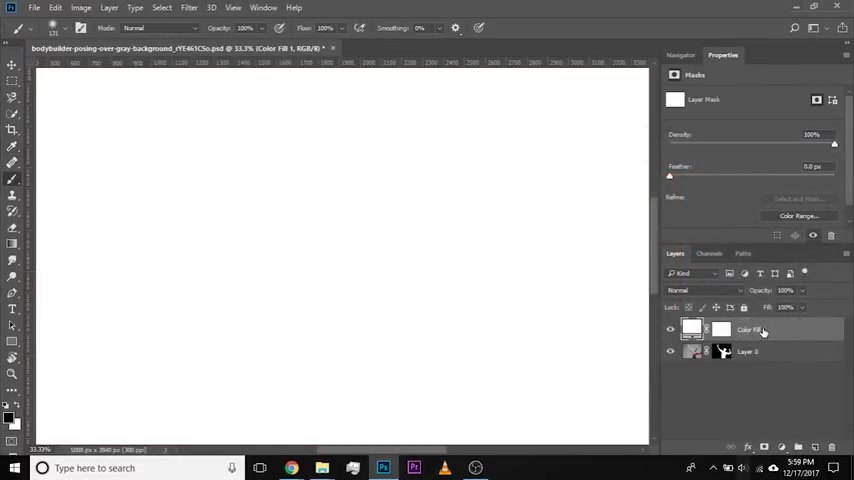This screenshot has width=854, height=480.
Task: Toggle the brush settings panel
Action: (x=81, y=28)
